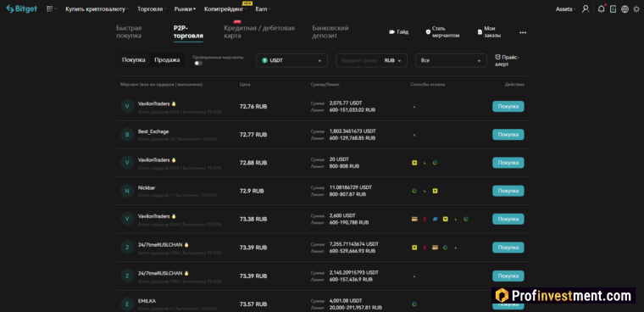This screenshot has height=312, width=644.
Task: Click blue payment icon in 73.38 RUB row
Action: [435, 219]
